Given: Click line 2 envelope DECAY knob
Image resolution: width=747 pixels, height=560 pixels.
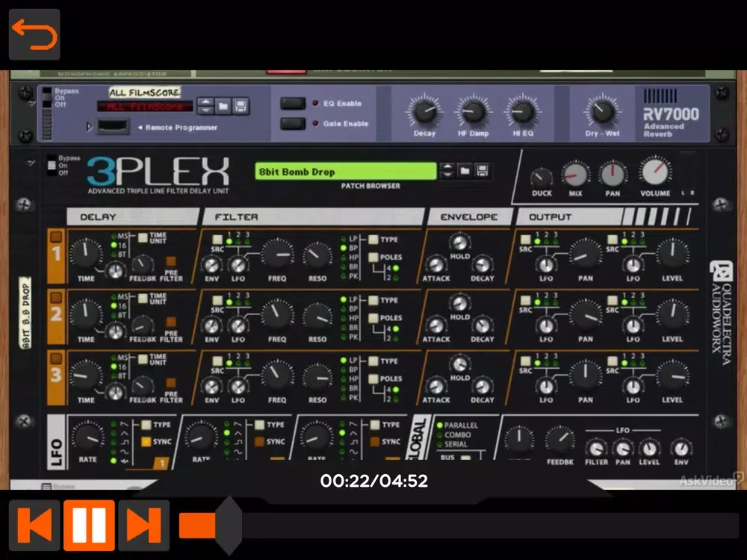Looking at the screenshot, I should [x=482, y=326].
